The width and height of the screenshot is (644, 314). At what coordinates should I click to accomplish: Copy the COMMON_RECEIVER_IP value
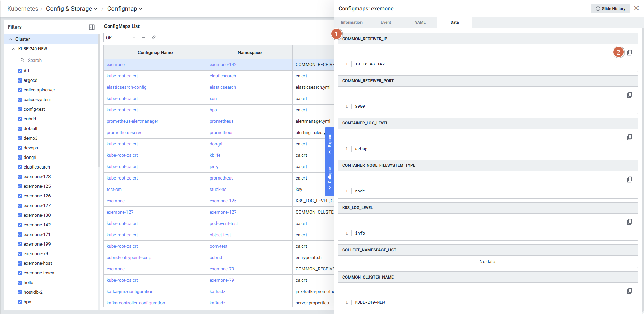pyautogui.click(x=629, y=53)
